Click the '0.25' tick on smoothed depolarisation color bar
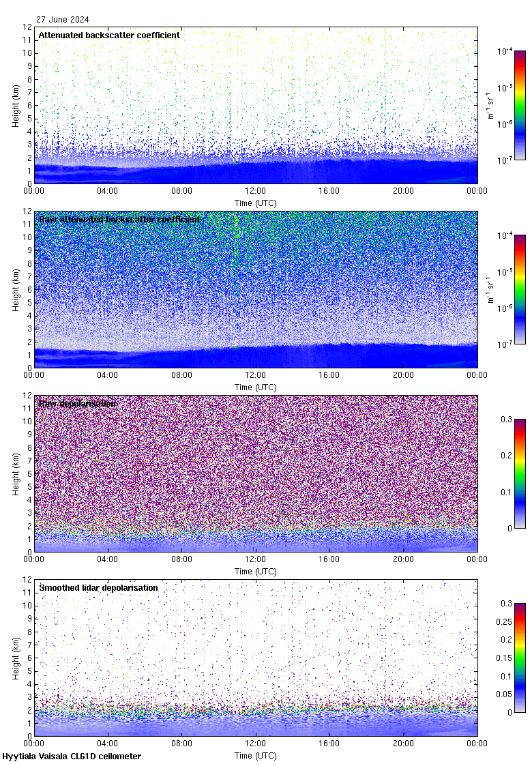 point(504,621)
